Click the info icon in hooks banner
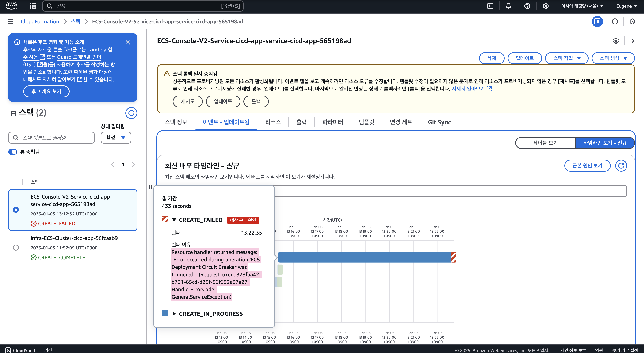Viewport: 644px width, 353px height. [x=17, y=42]
